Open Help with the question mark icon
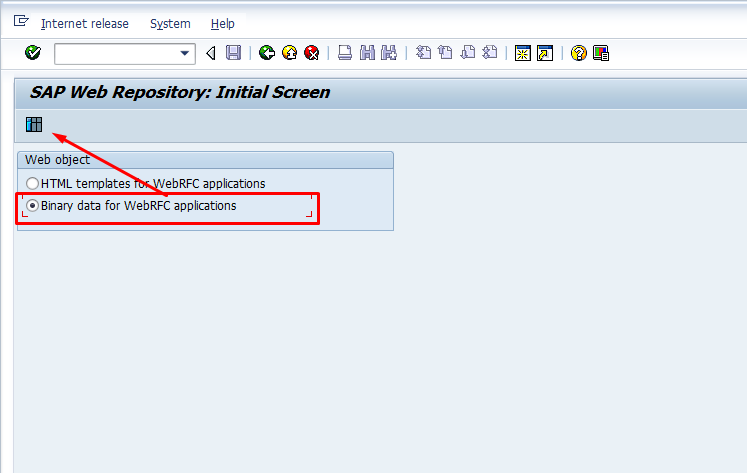This screenshot has width=747, height=473. pyautogui.click(x=579, y=53)
